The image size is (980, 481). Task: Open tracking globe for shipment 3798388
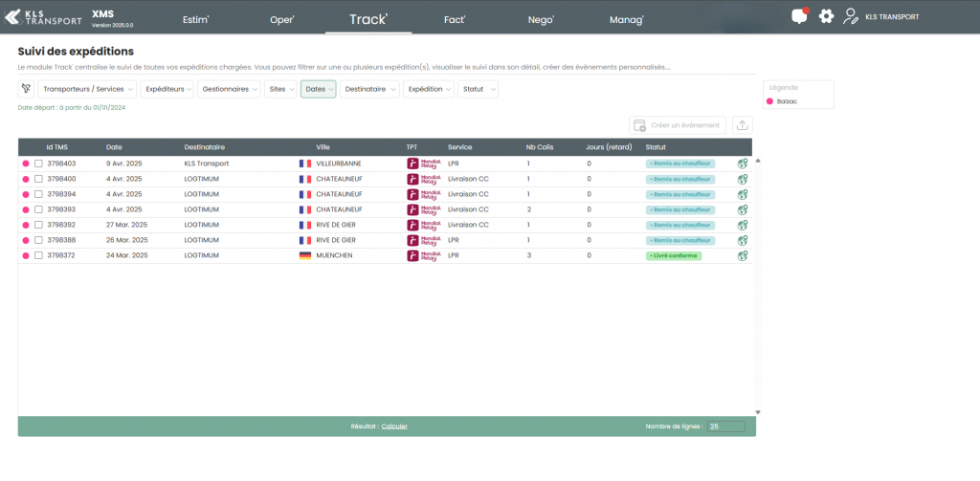tap(743, 241)
